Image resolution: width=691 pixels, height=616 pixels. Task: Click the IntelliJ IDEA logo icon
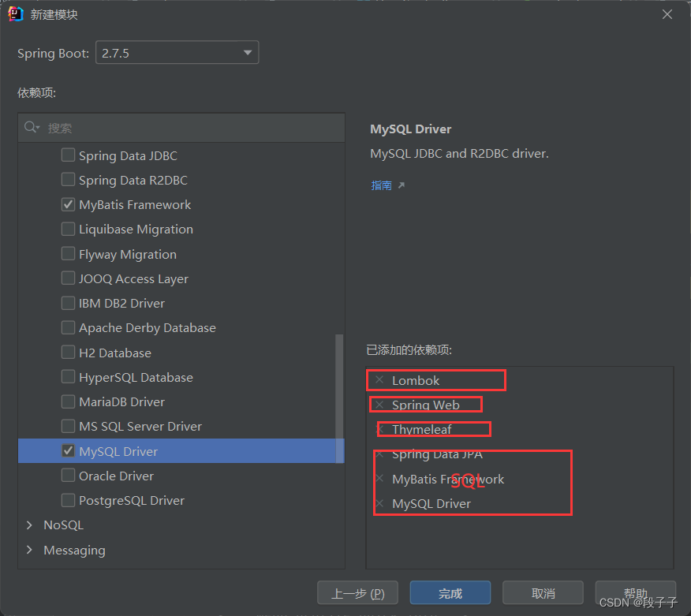pyautogui.click(x=16, y=14)
